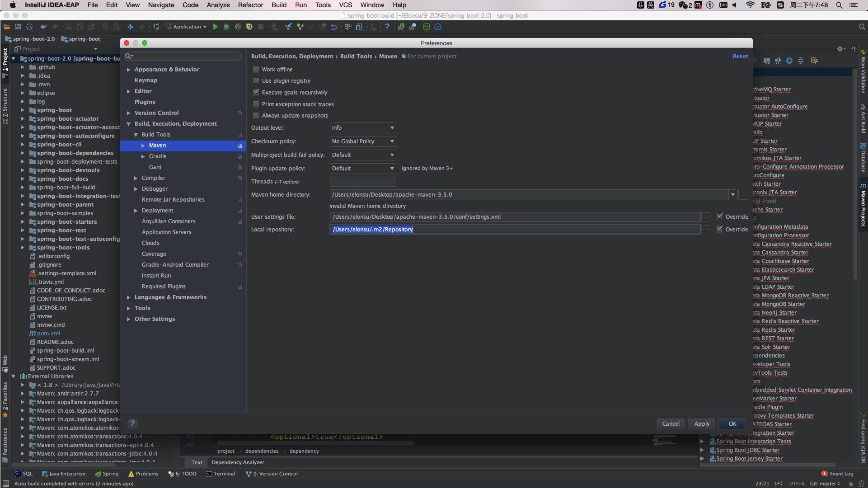Click the Reset link
The image size is (868, 489).
740,56
